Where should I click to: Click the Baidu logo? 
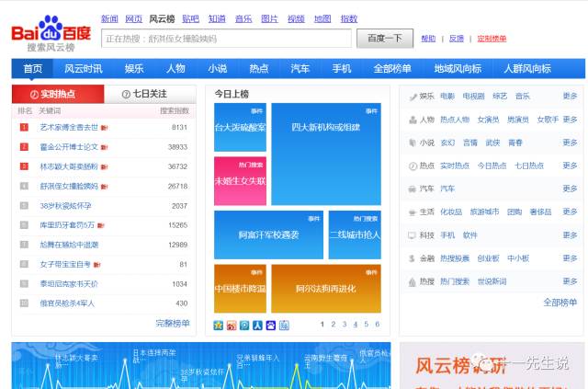51,32
